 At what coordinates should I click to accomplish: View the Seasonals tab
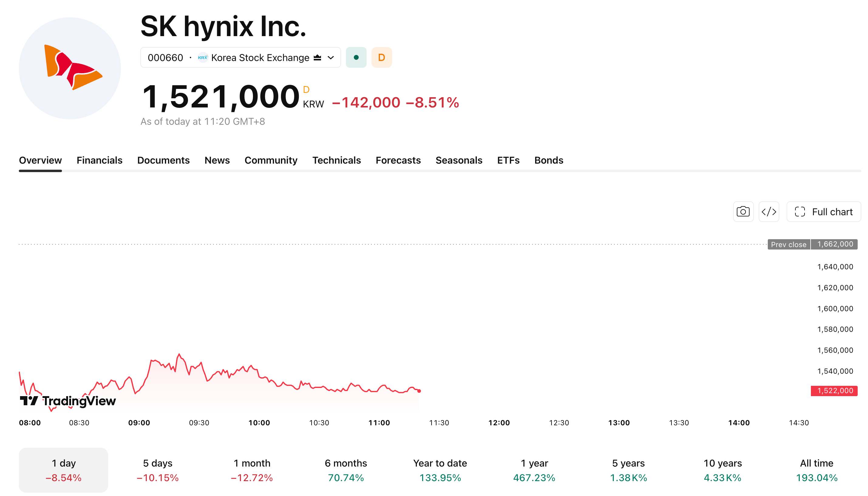(x=459, y=160)
